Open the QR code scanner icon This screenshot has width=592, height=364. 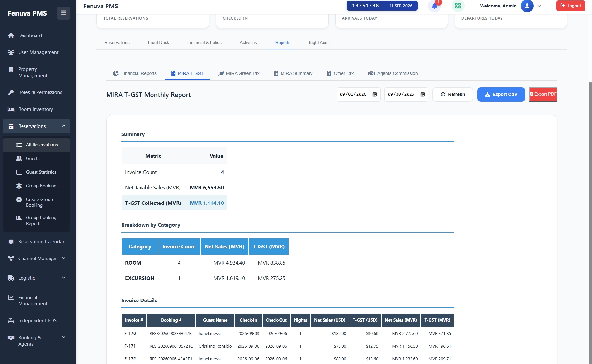tap(458, 6)
